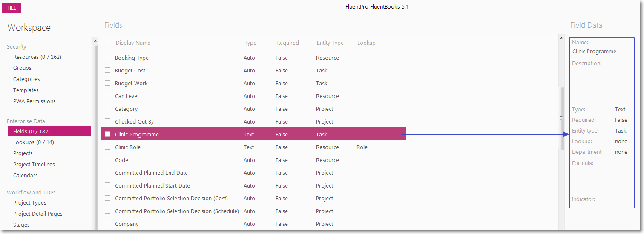Open PWA Permissions section

tap(34, 101)
